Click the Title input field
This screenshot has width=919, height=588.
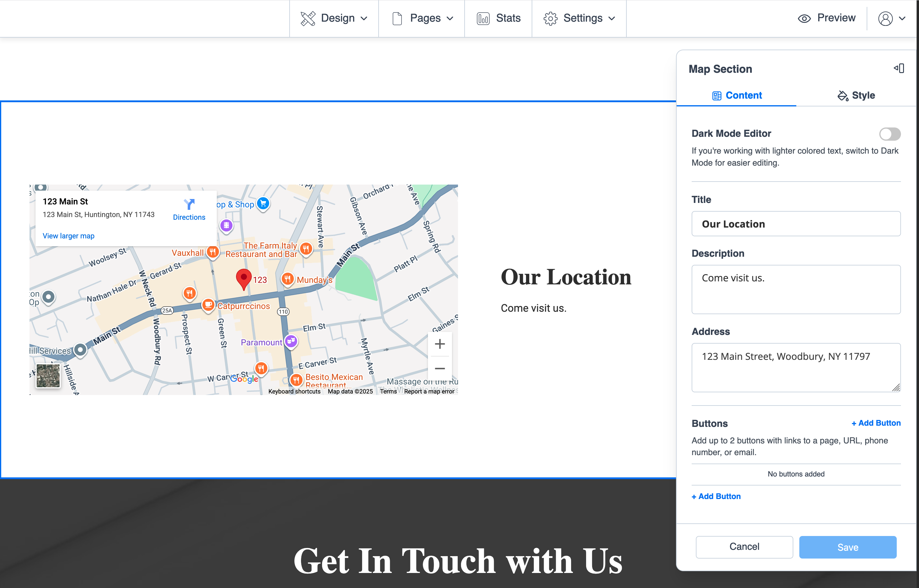tap(796, 224)
